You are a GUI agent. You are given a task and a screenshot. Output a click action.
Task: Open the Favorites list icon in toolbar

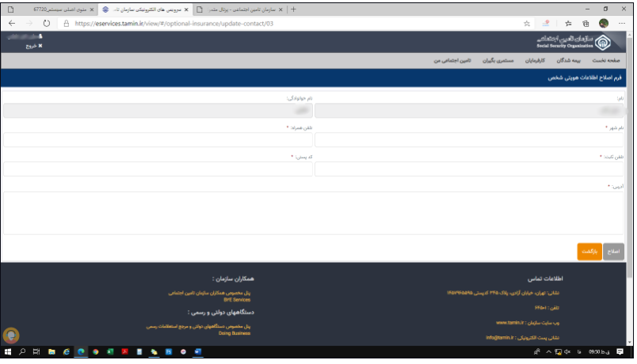coord(568,24)
